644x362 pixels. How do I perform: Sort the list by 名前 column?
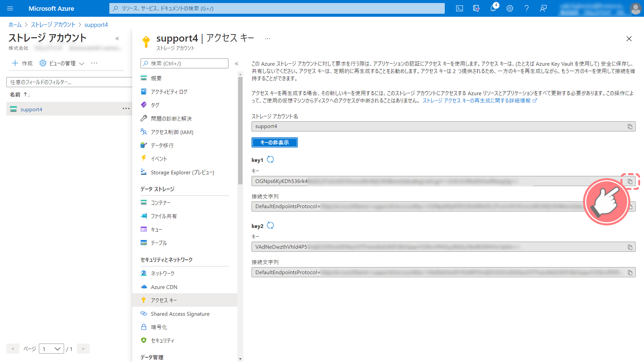click(x=20, y=95)
